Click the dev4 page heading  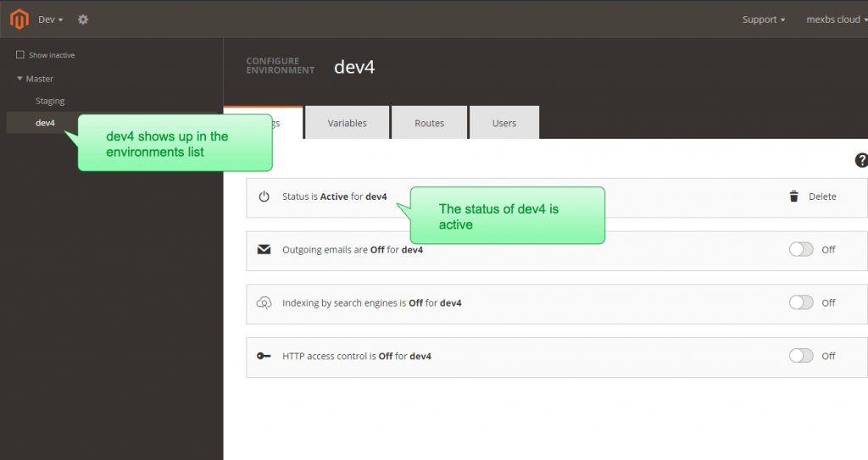pos(354,67)
